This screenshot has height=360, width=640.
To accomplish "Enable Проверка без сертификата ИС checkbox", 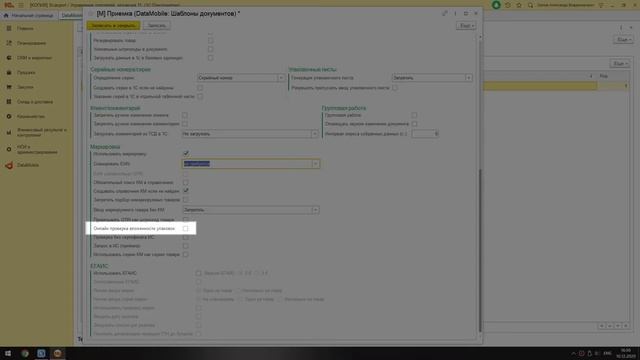I will pos(186,237).
